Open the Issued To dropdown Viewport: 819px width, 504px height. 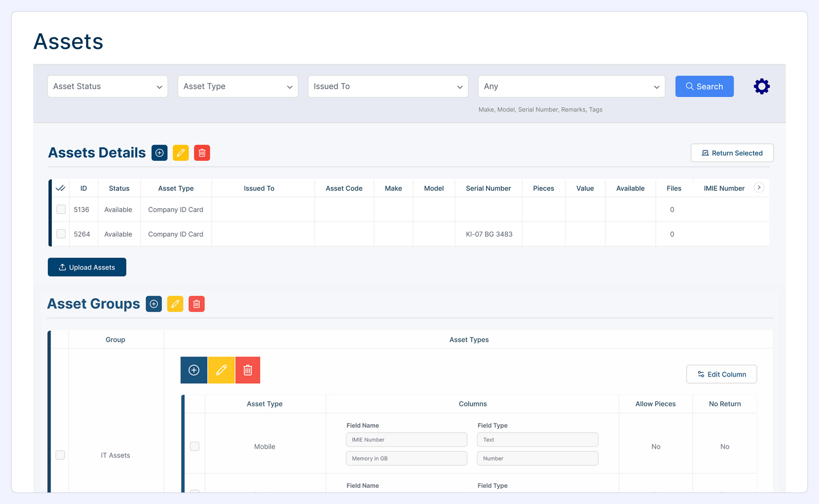tap(388, 87)
